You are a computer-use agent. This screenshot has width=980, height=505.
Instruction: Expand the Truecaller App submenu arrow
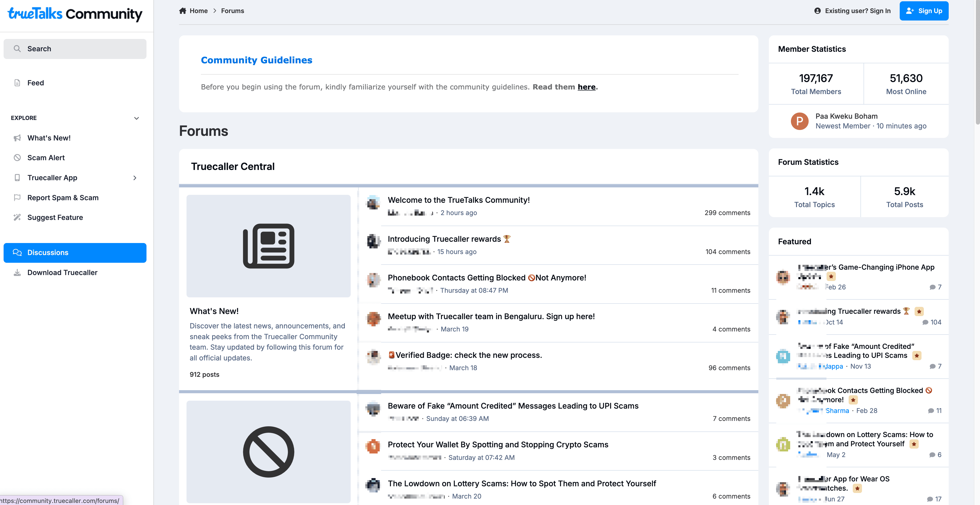pyautogui.click(x=135, y=178)
